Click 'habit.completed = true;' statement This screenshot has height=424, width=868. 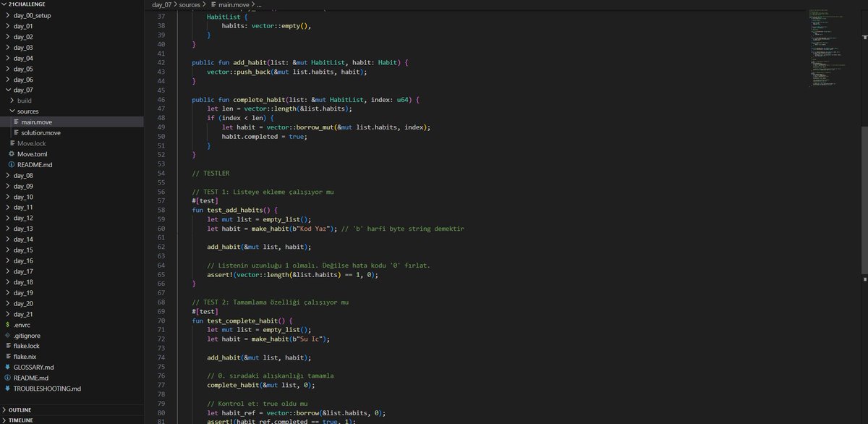click(x=265, y=136)
